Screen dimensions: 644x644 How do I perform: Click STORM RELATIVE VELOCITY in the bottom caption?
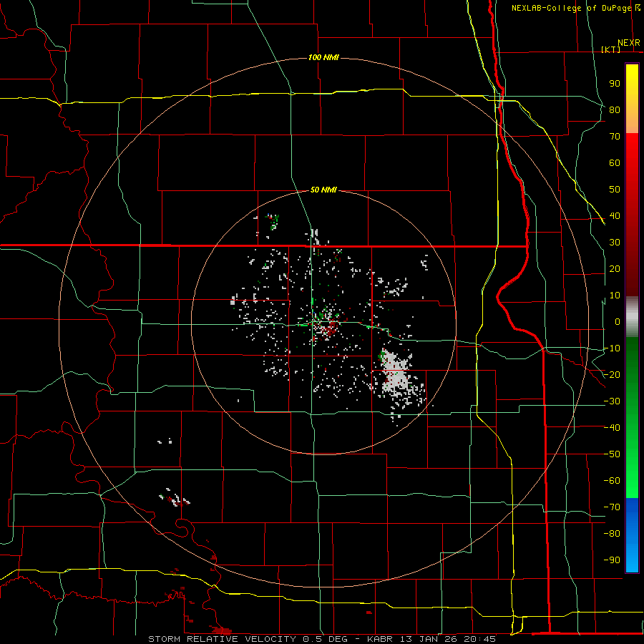(x=222, y=639)
